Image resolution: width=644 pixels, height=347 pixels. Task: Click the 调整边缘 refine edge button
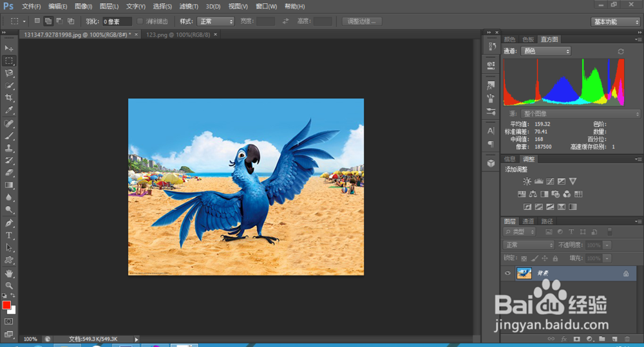tap(361, 21)
